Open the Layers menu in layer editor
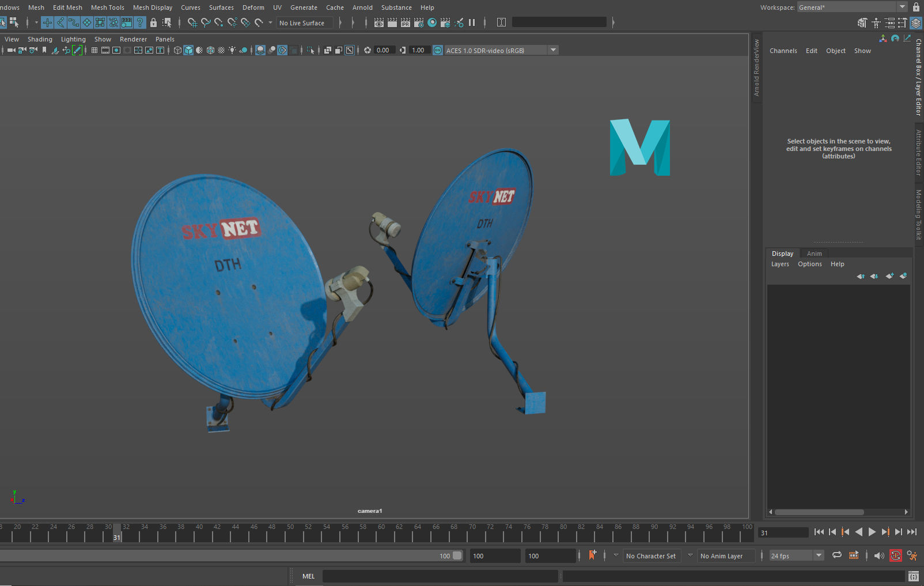Image resolution: width=924 pixels, height=586 pixels. (780, 264)
